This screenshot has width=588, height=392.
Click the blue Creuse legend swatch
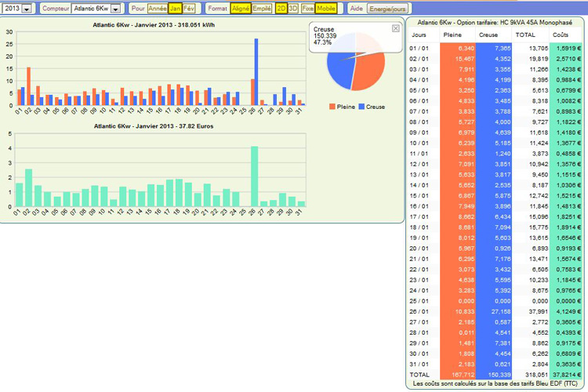point(362,107)
